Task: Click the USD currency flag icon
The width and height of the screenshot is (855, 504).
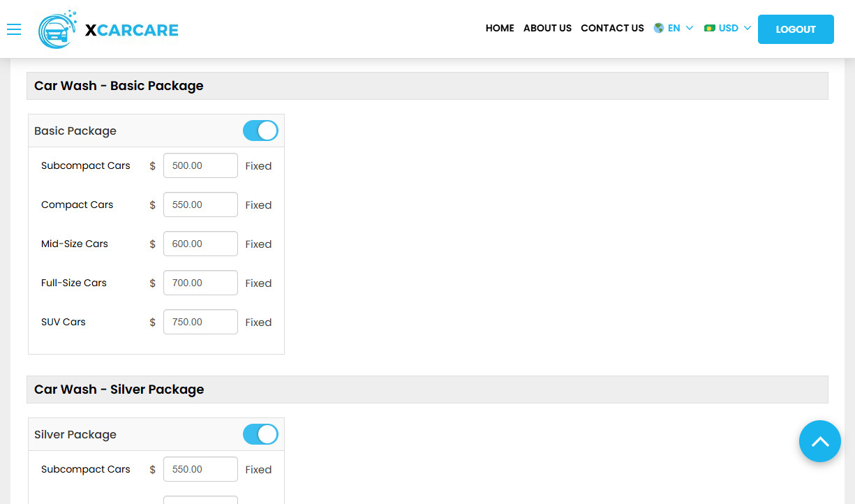Action: tap(710, 28)
